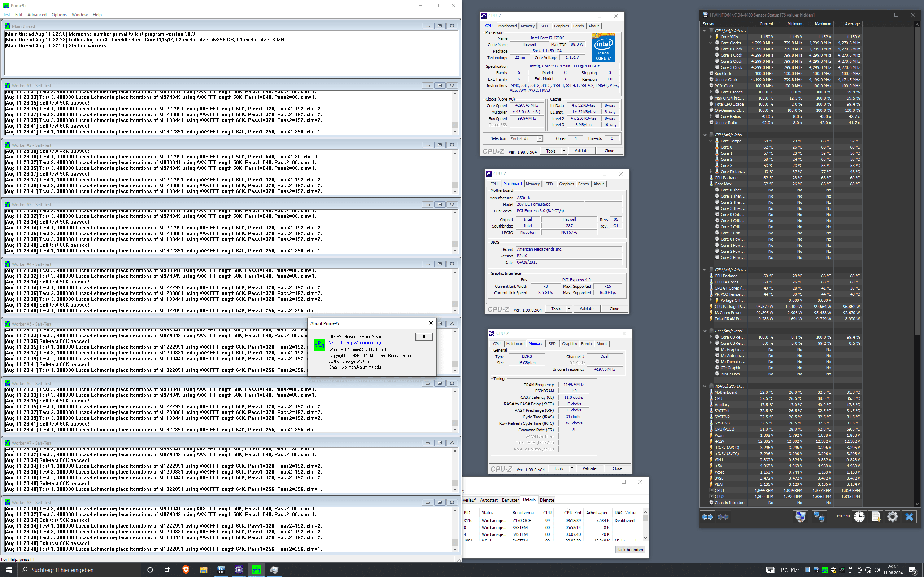
Task: Open Dienste tab in Task Manager
Action: click(x=547, y=500)
